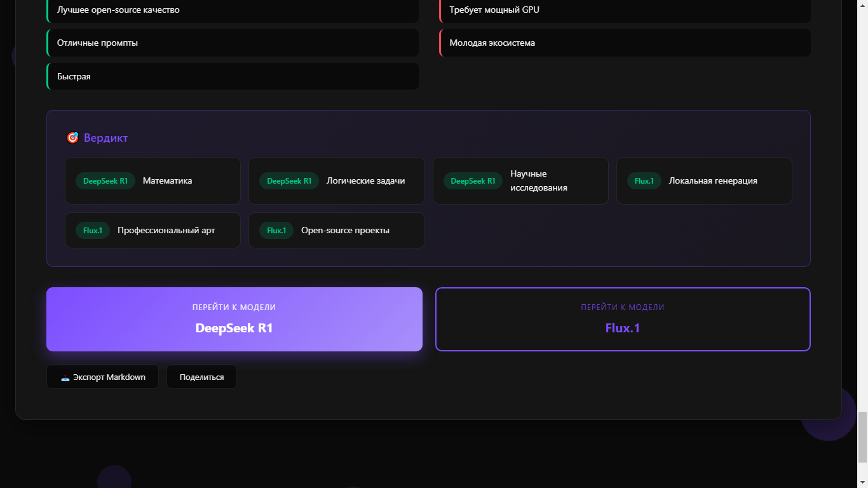Click the 'Отличные промпты' advantage row
868x488 pixels.
click(233, 43)
